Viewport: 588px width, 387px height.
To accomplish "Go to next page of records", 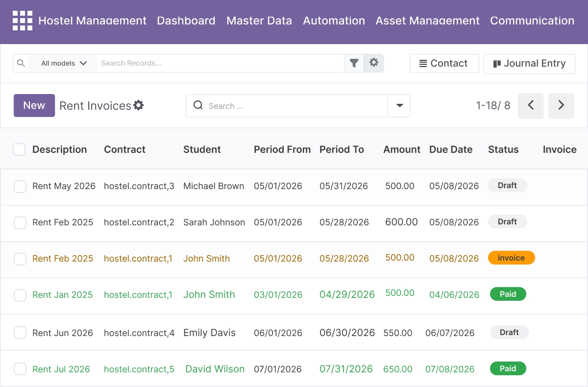I will [x=561, y=106].
